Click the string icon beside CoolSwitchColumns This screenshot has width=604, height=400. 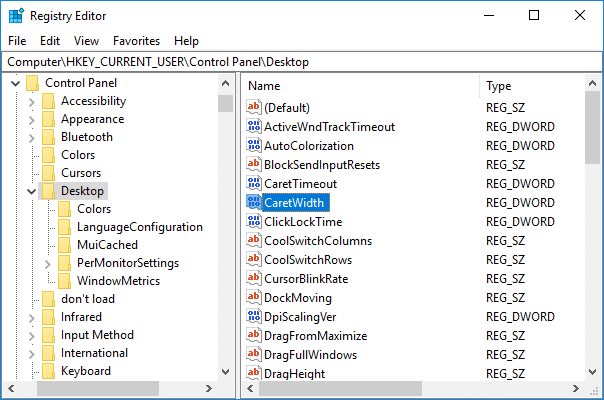click(x=253, y=241)
